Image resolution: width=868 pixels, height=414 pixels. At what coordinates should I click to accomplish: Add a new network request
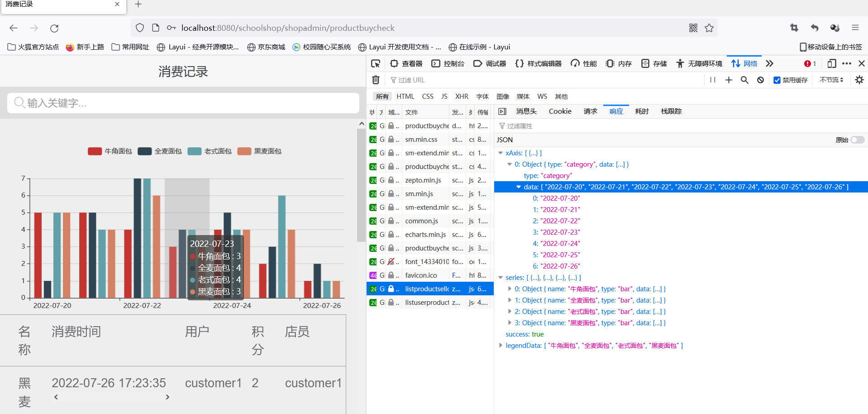pos(729,80)
